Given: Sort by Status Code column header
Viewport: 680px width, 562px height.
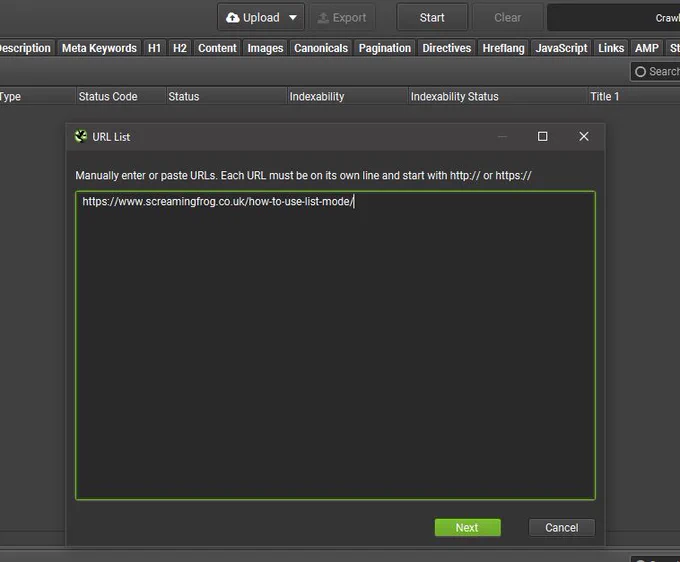Looking at the screenshot, I should [x=120, y=96].
